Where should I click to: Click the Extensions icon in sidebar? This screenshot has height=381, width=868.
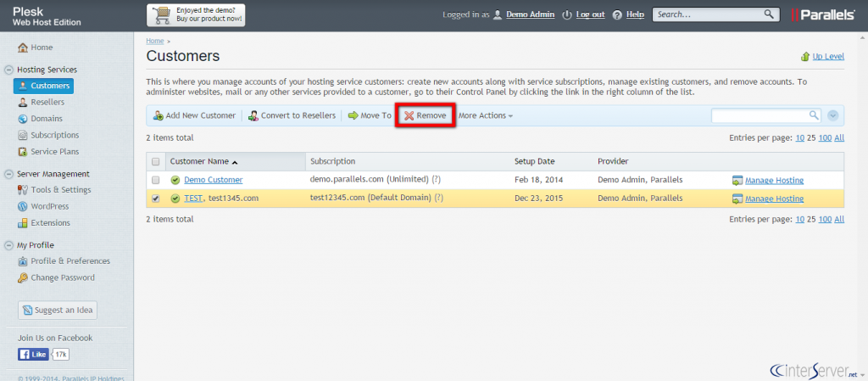click(23, 223)
